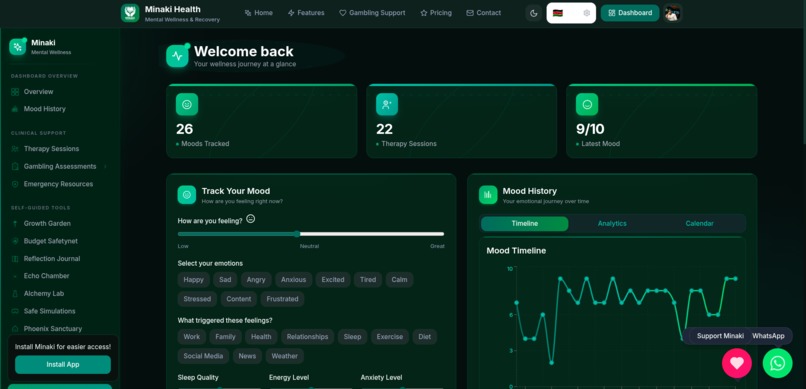Open Pricing in top navigation
806x389 pixels.
tap(436, 13)
